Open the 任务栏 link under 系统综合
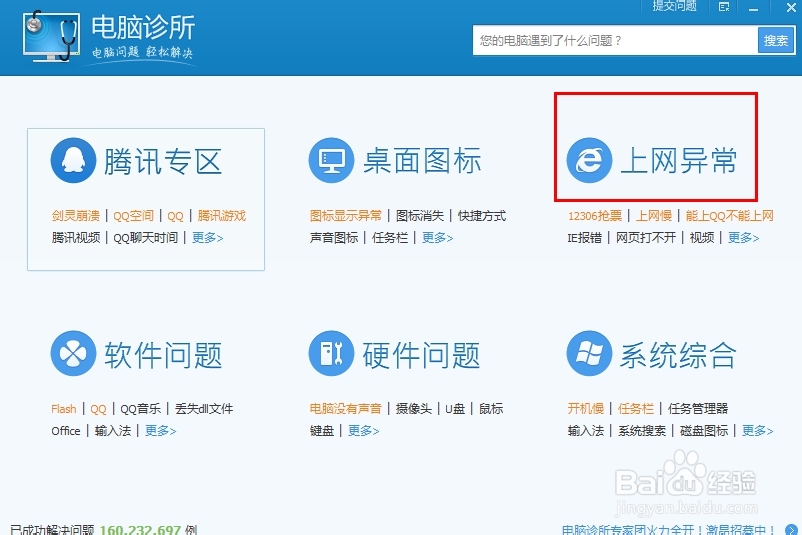Image resolution: width=802 pixels, height=535 pixels. click(x=636, y=409)
